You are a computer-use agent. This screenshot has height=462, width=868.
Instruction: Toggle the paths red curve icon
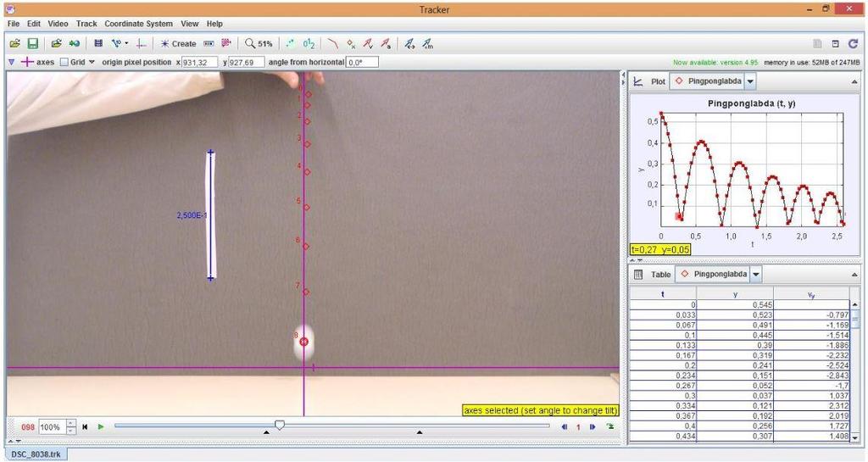(332, 43)
